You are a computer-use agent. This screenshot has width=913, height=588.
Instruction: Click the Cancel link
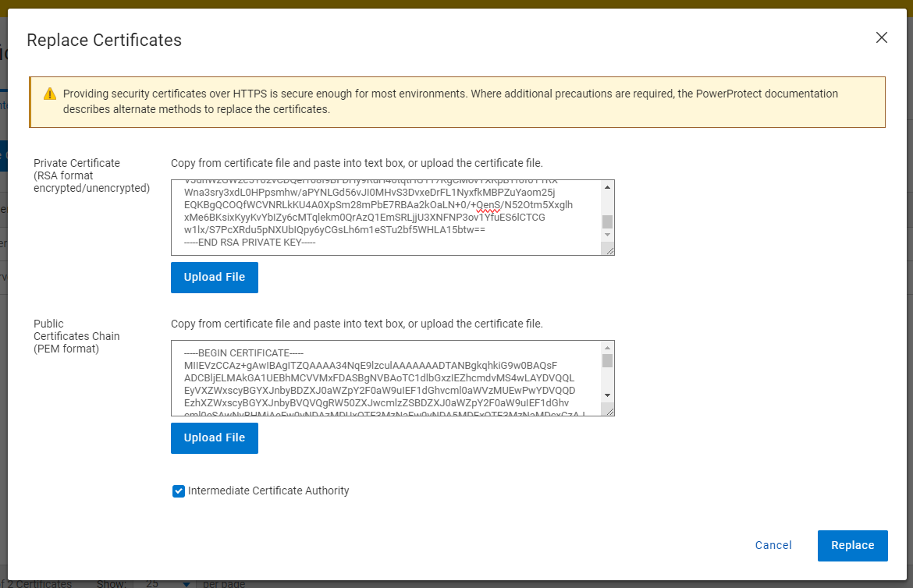tap(773, 545)
